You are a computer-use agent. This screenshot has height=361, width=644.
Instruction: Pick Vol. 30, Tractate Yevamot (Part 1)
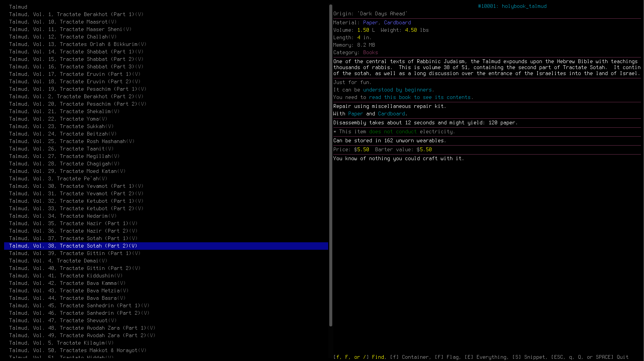click(76, 186)
